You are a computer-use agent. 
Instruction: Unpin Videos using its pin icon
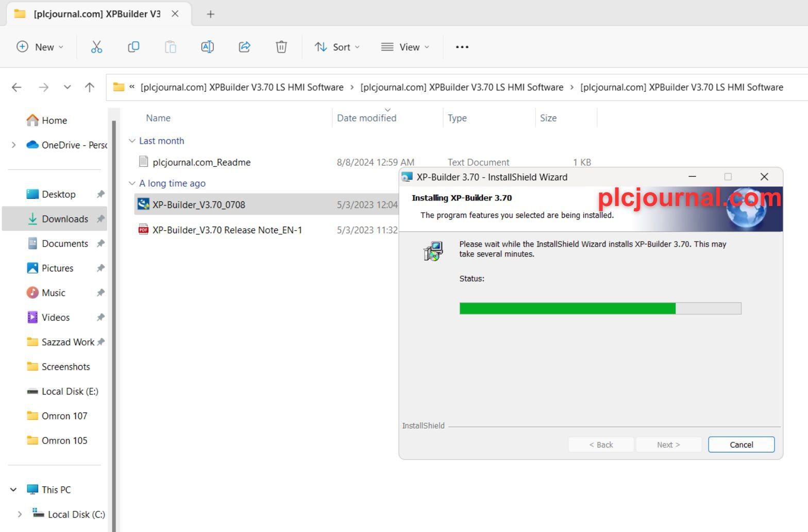[x=100, y=317]
